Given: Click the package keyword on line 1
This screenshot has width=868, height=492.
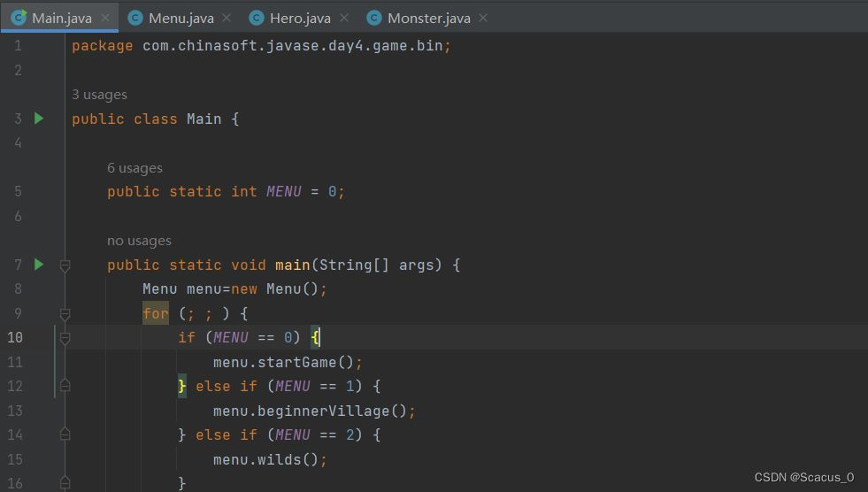Looking at the screenshot, I should (x=103, y=46).
